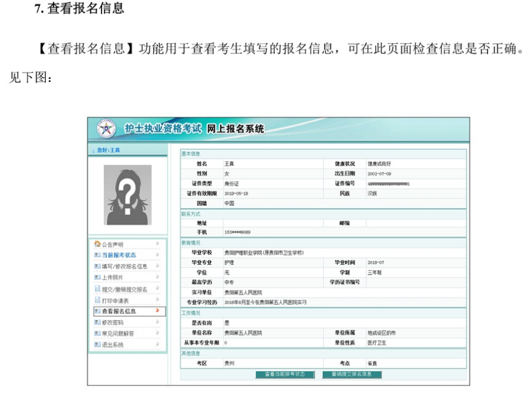Click the icon beside 填写/修改报名信息
The width and height of the screenshot is (532, 399).
(x=97, y=266)
